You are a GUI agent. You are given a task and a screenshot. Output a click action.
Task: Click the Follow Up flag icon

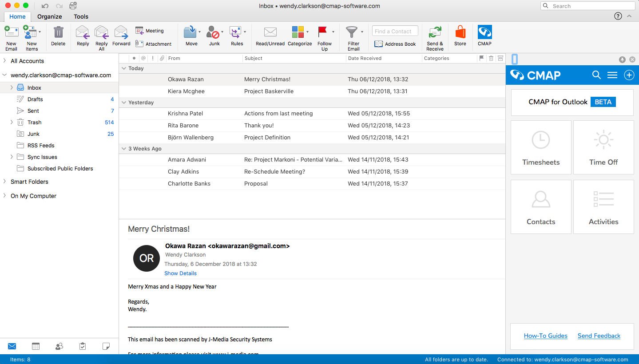[x=323, y=32]
